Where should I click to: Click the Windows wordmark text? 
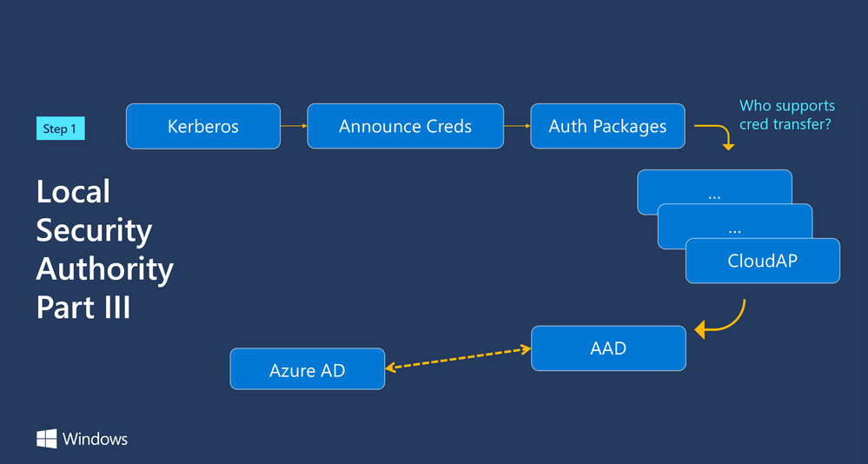(x=95, y=439)
